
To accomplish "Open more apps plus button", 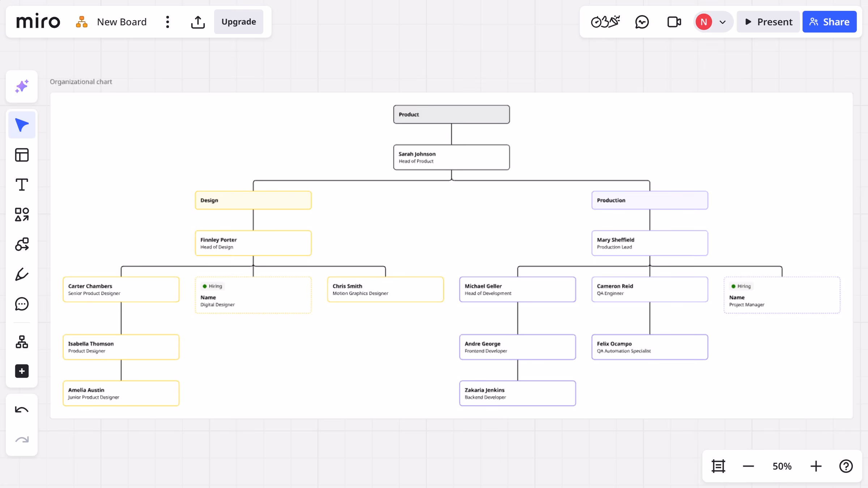I will (x=22, y=371).
